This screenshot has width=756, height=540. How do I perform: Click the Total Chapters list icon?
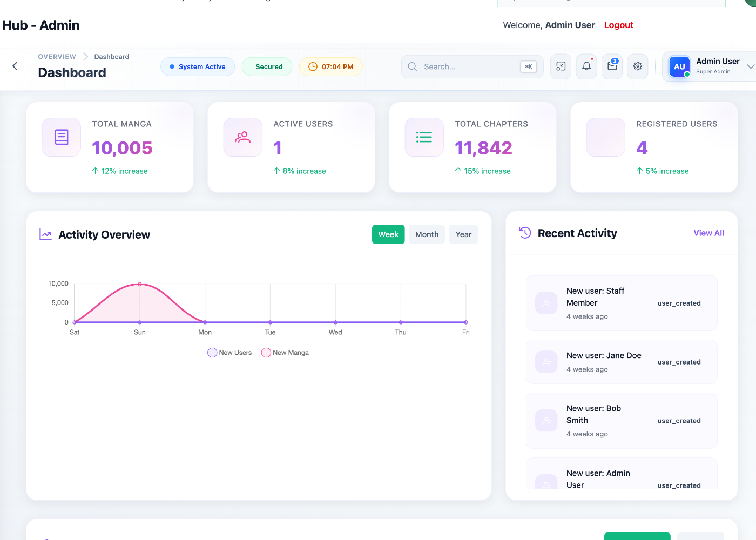pyautogui.click(x=424, y=137)
